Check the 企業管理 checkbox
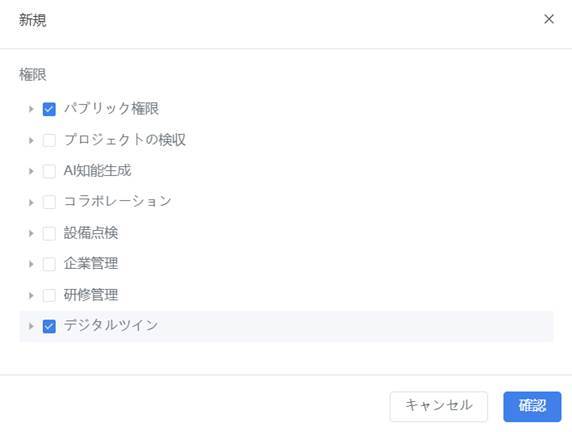The height and width of the screenshot is (432, 572). (49, 264)
